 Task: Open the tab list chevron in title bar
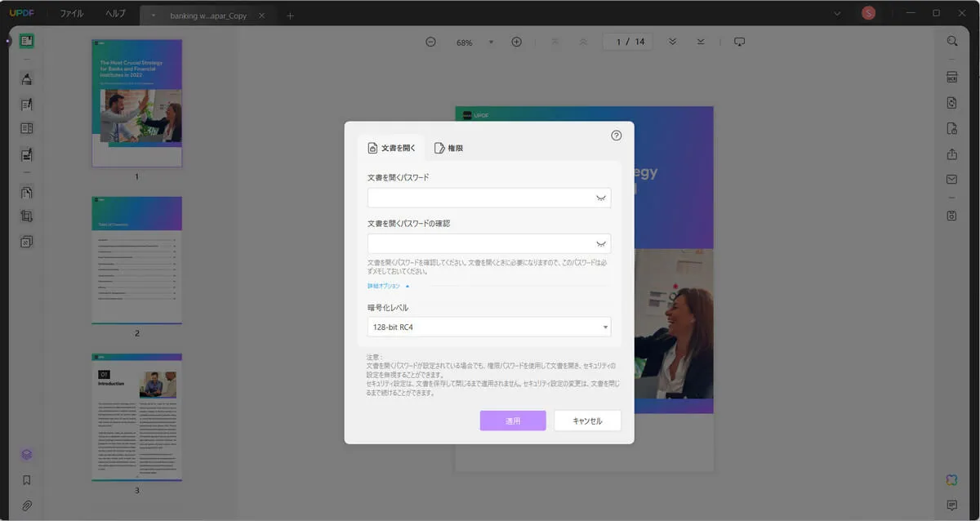point(837,13)
